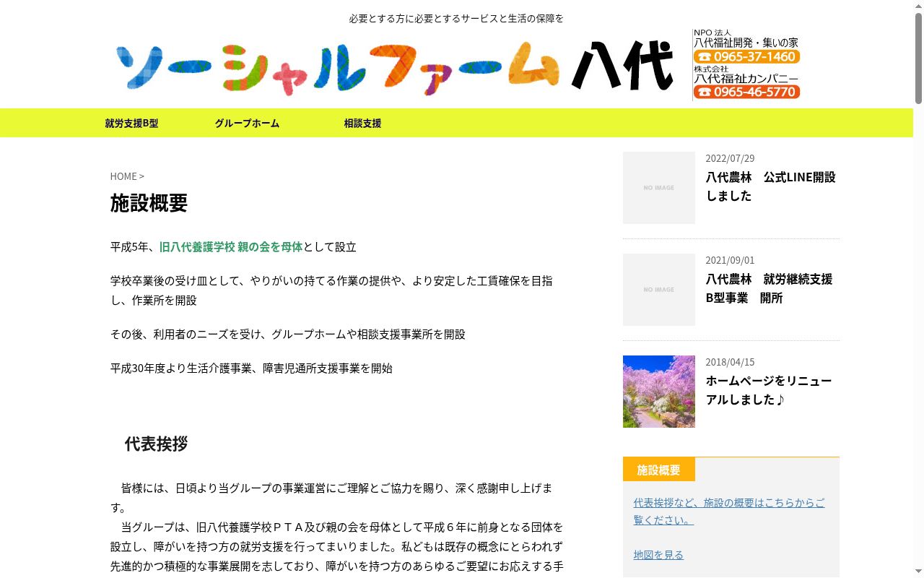Click the 0965-37-1460 phone badge

(x=746, y=56)
